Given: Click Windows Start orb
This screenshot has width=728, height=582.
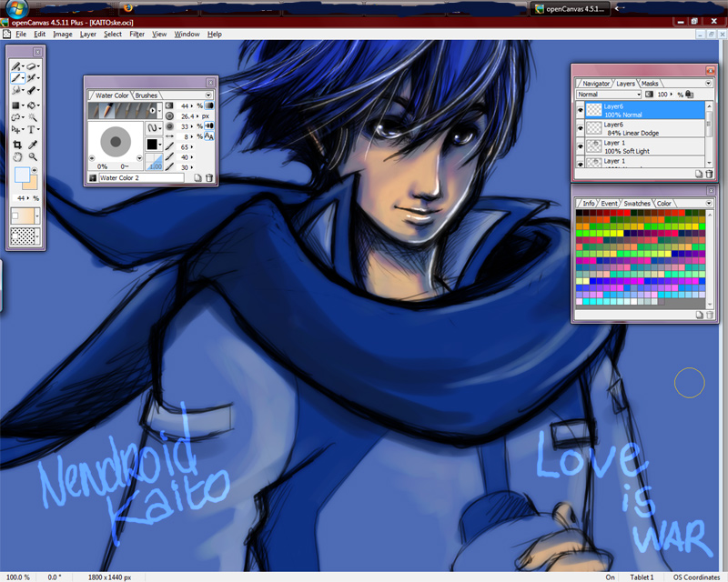Looking at the screenshot, I should [16, 7].
